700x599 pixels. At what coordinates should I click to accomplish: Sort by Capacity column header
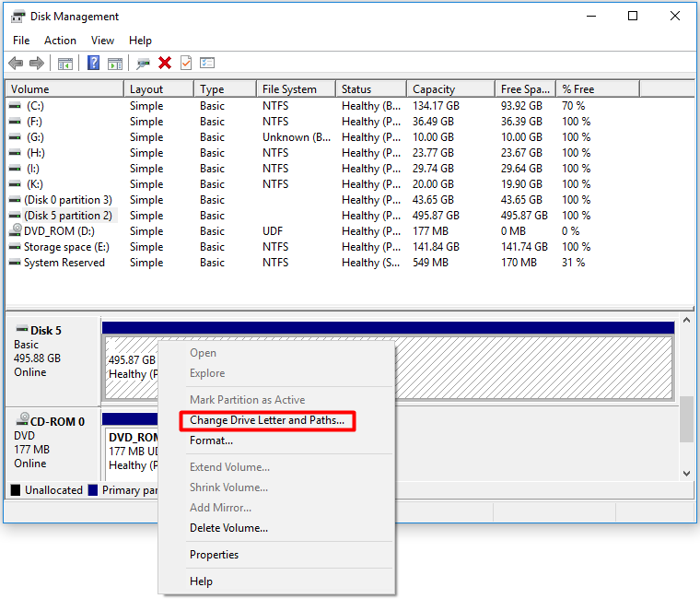[x=451, y=88]
